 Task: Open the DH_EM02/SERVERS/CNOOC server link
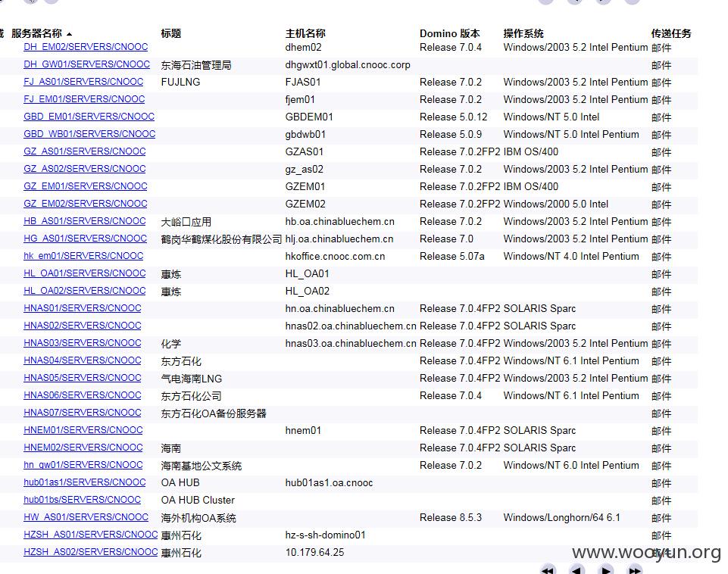[86, 47]
